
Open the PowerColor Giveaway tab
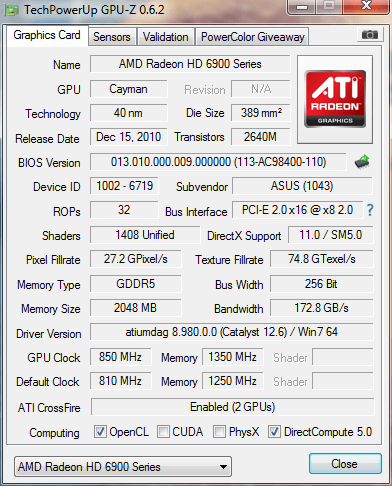point(253,37)
